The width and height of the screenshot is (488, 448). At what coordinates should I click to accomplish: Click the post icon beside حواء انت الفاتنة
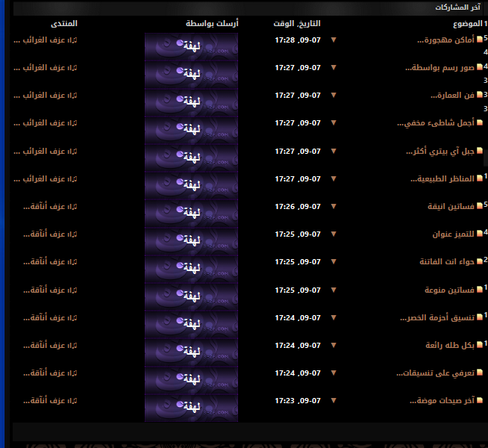[480, 262]
